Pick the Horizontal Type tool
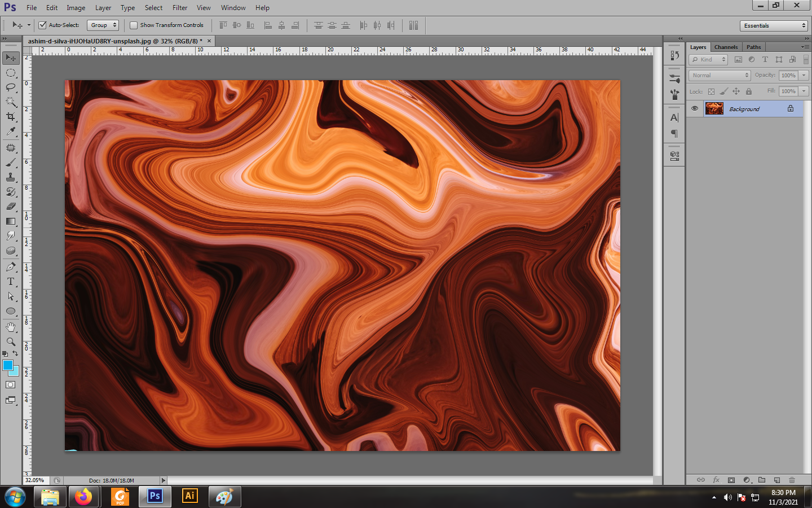Viewport: 812px width, 508px height. tap(11, 282)
